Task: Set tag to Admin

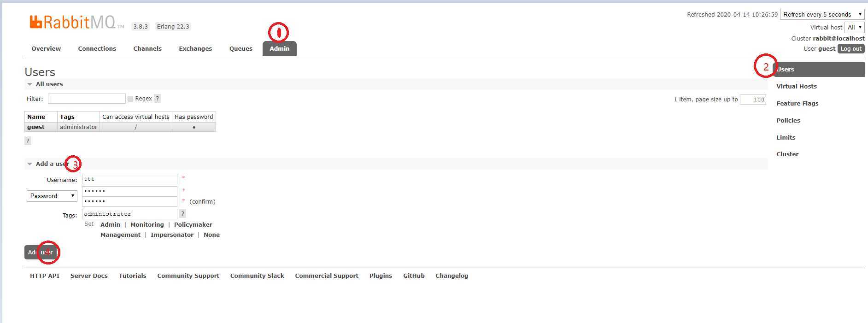Action: pyautogui.click(x=110, y=224)
